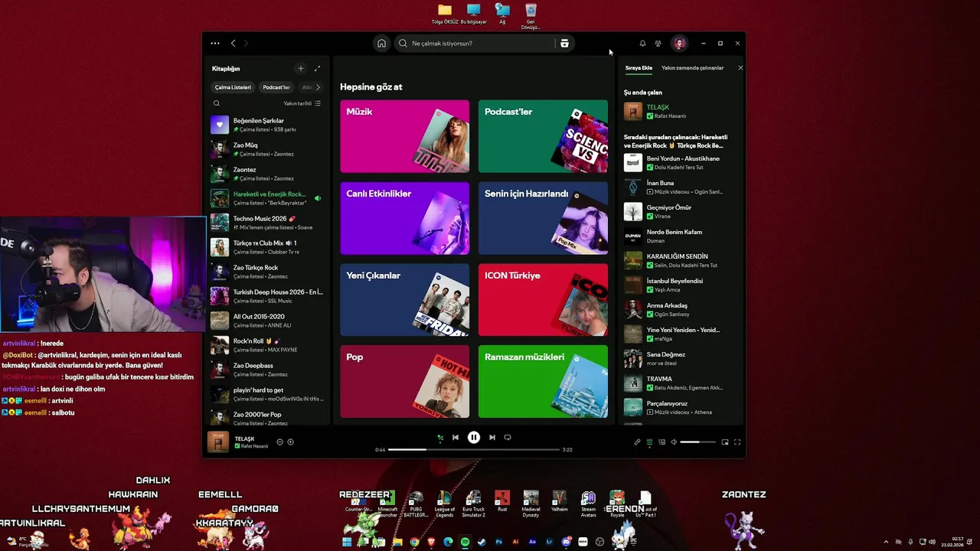Viewport: 980px width, 551px height.
Task: Expand Your Library panel arrows icon
Action: point(317,69)
